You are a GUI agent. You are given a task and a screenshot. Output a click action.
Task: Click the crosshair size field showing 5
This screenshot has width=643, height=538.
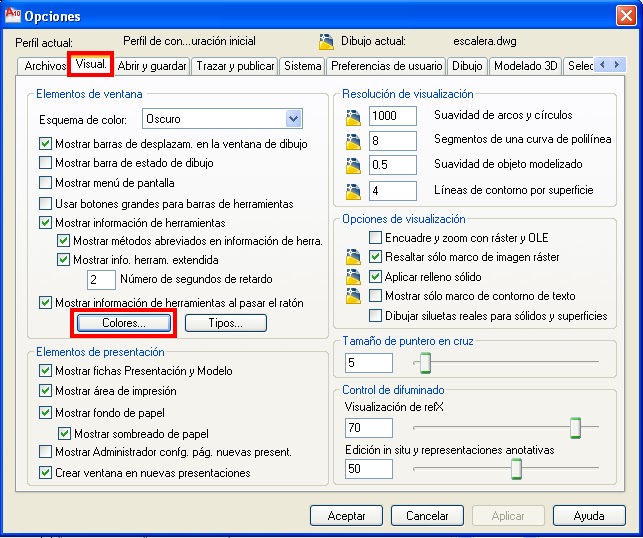point(369,363)
